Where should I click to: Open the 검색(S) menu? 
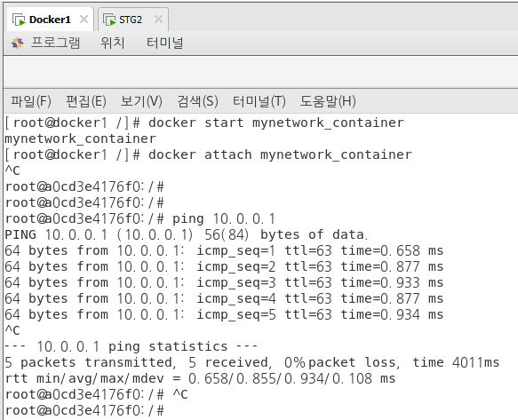197,101
